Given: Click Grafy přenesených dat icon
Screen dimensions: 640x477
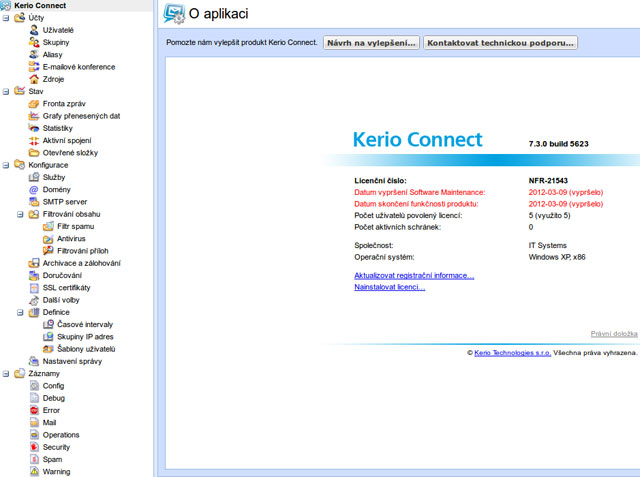Looking at the screenshot, I should (34, 116).
